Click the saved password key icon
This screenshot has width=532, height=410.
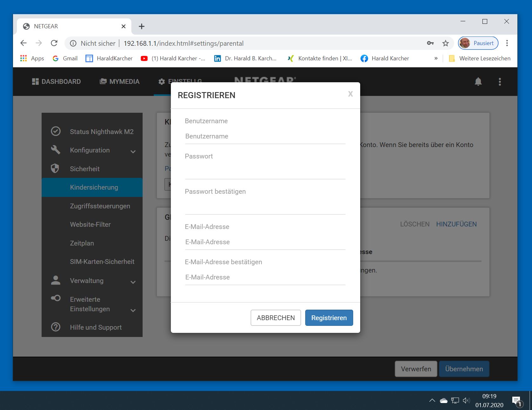(430, 43)
